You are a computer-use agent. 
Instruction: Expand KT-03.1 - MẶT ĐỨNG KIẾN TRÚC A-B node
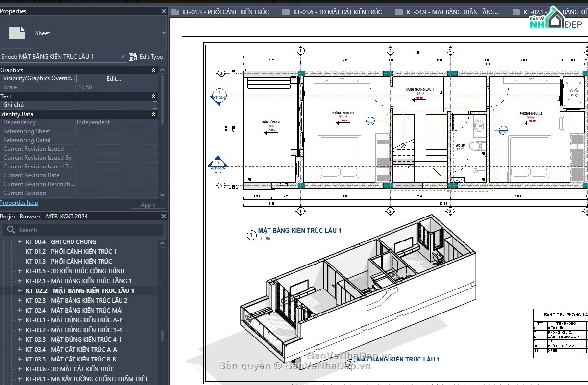20,320
